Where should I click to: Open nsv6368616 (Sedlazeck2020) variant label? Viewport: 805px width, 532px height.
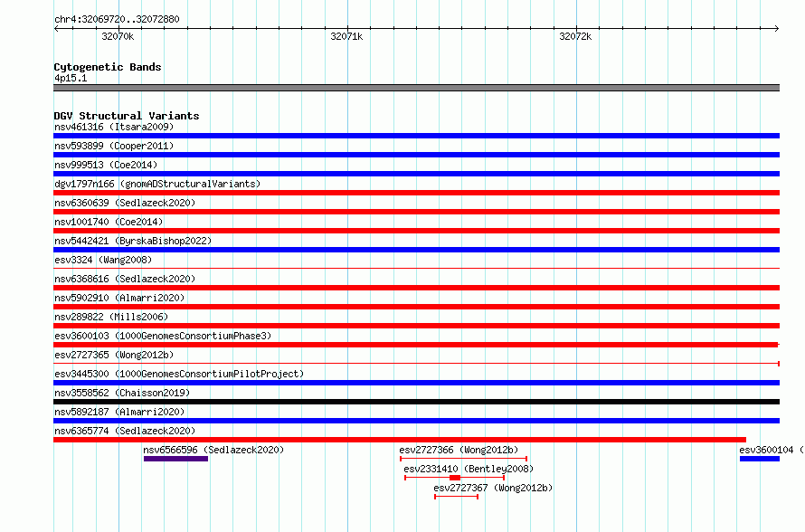(x=125, y=279)
